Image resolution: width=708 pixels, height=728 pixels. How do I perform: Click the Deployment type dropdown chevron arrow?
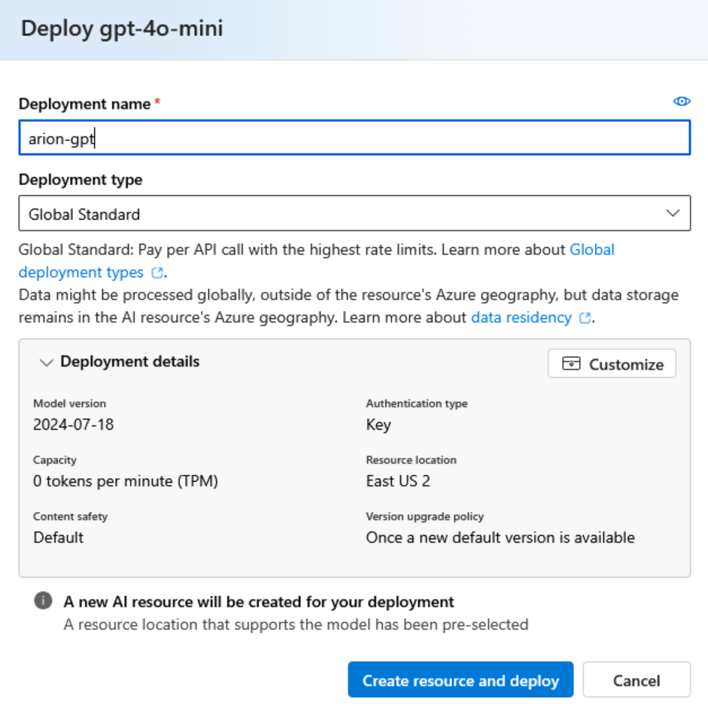(x=673, y=213)
